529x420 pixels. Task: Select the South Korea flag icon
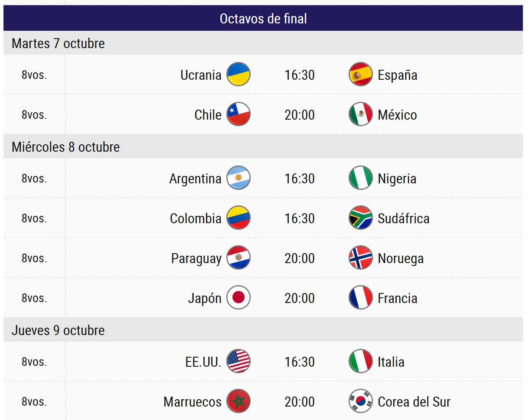point(361,401)
